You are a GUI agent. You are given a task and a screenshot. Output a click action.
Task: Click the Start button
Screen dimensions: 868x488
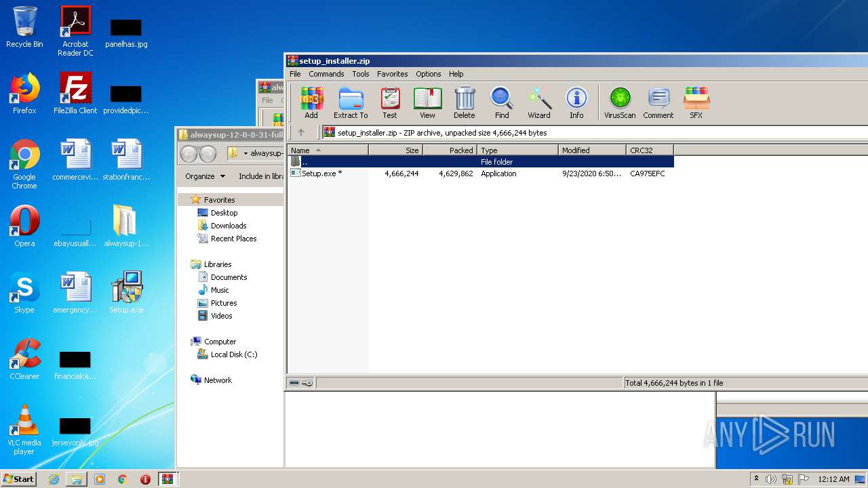(x=19, y=479)
